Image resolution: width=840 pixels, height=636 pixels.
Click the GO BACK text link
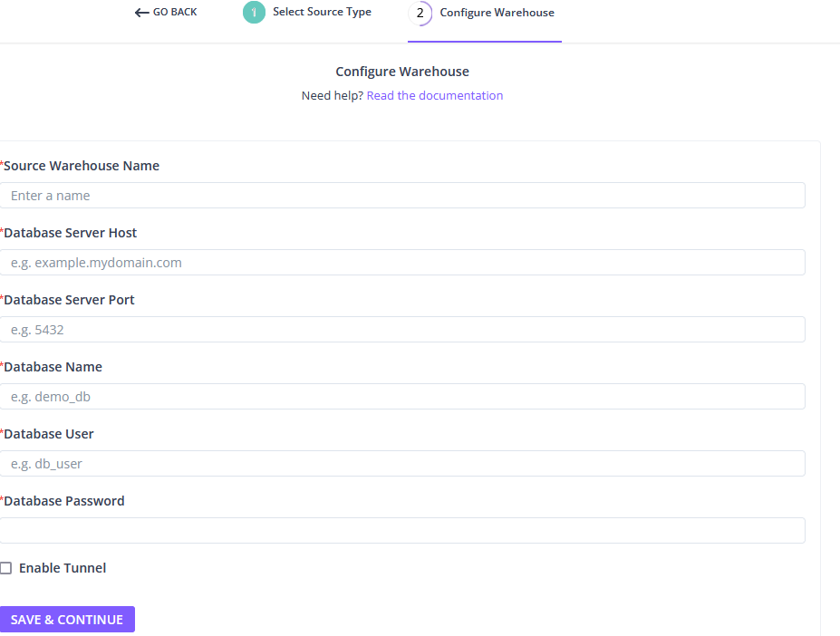(x=175, y=13)
